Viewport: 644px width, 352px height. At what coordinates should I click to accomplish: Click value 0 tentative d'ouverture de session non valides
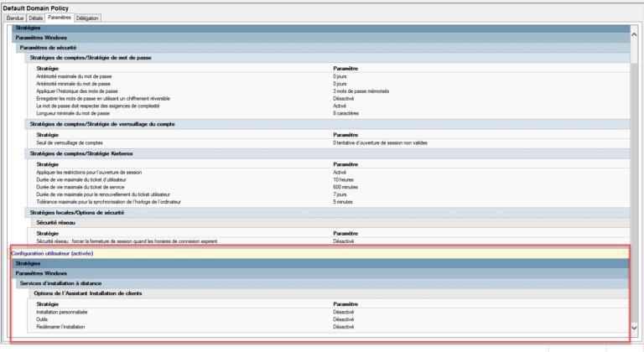tap(381, 143)
